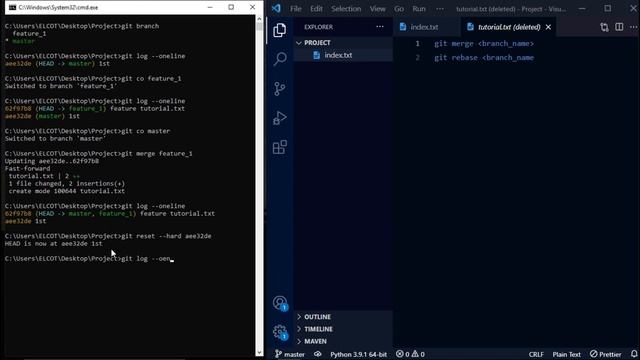Change Plain Text language mode
This screenshot has width=640, height=360.
(566, 354)
